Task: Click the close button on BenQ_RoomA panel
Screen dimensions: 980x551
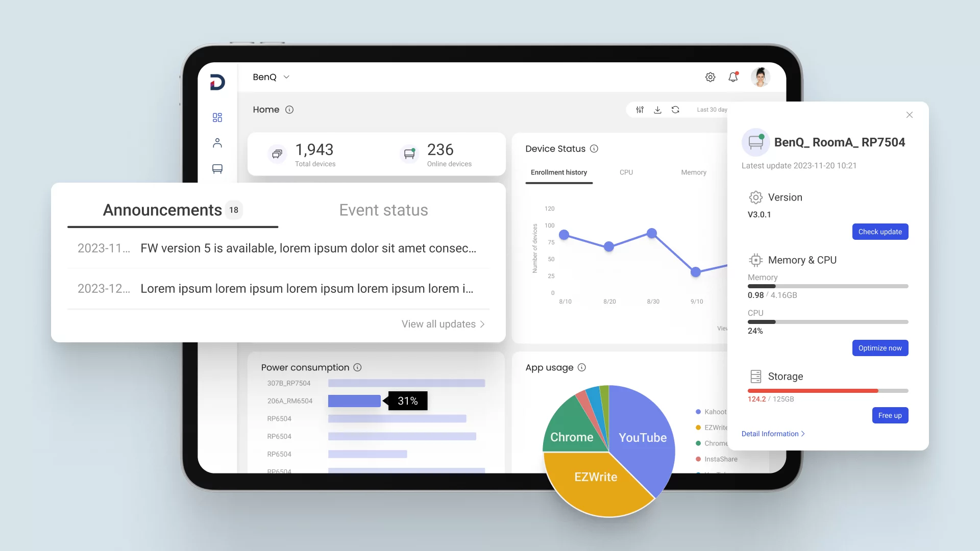Action: (x=910, y=114)
